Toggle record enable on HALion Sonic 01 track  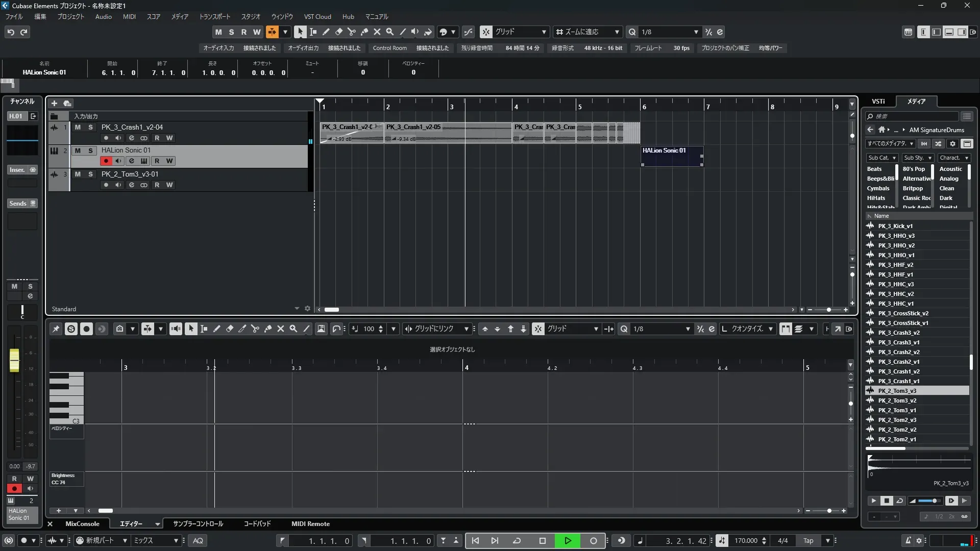(106, 161)
